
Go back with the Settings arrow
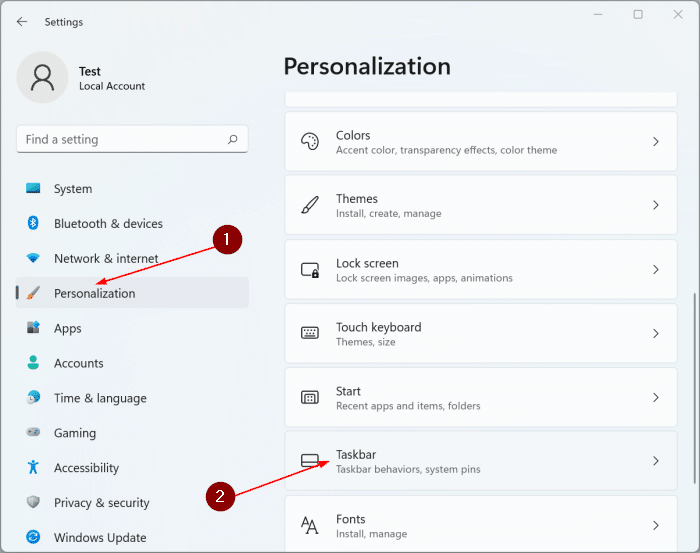pos(21,21)
